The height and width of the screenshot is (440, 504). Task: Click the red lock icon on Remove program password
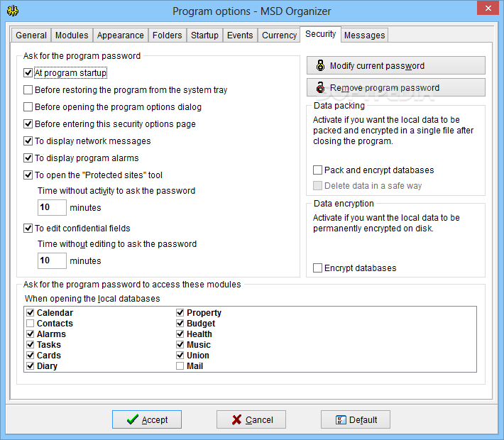coord(320,87)
